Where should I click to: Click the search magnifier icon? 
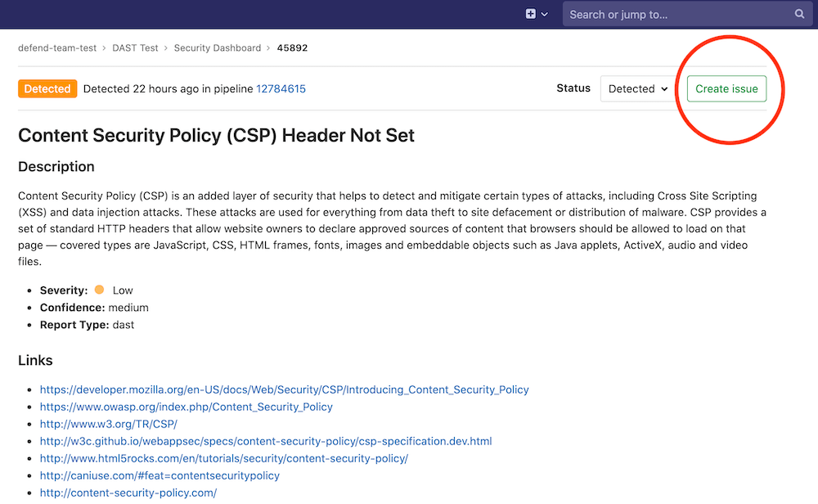click(x=799, y=14)
